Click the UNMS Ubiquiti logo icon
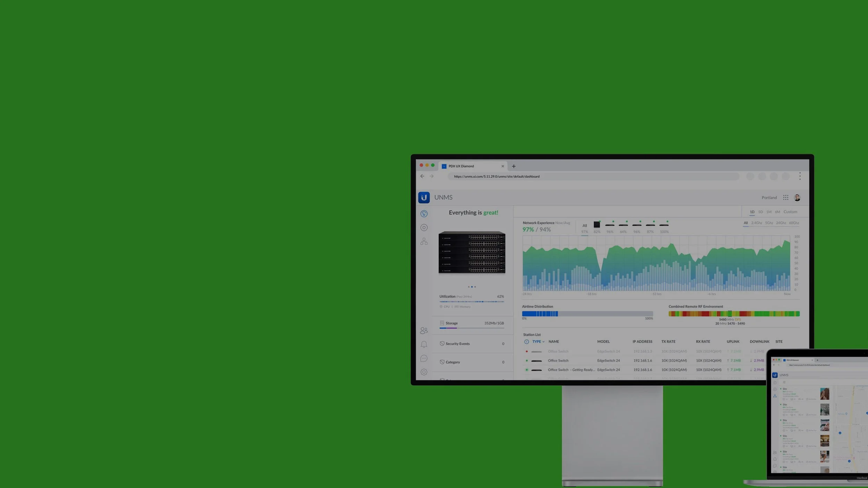Screen dimensions: 868x488 tap(424, 197)
